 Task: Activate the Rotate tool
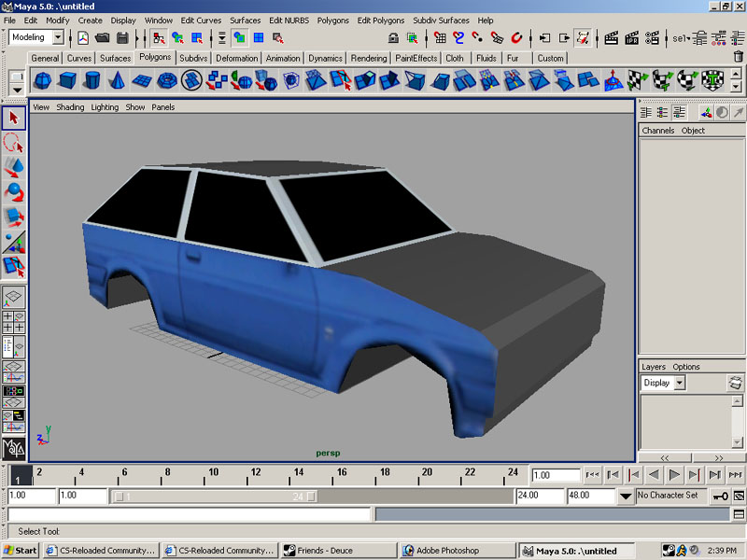point(14,192)
